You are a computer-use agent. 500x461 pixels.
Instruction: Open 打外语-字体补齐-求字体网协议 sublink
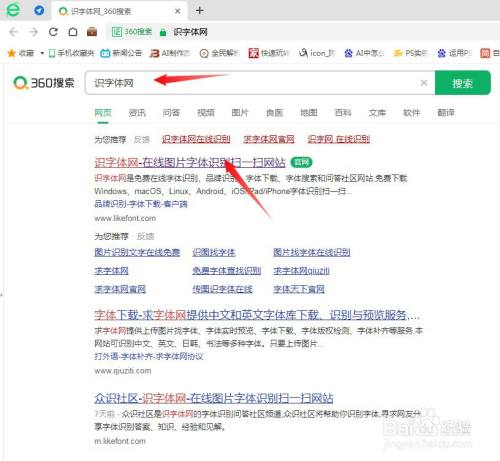149,357
